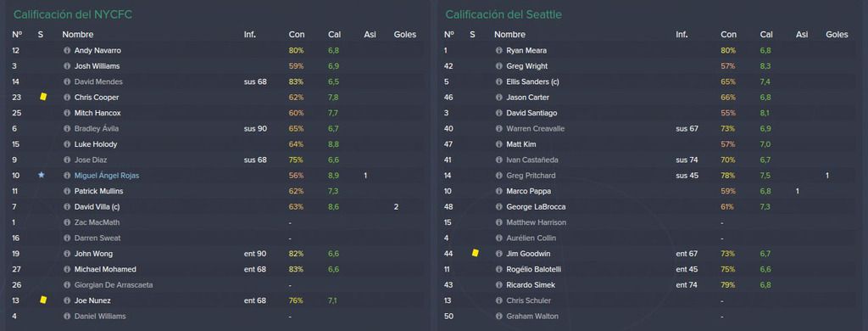Click yellow card icon on Joe Nunez row
This screenshot has height=331, width=868.
(43, 300)
